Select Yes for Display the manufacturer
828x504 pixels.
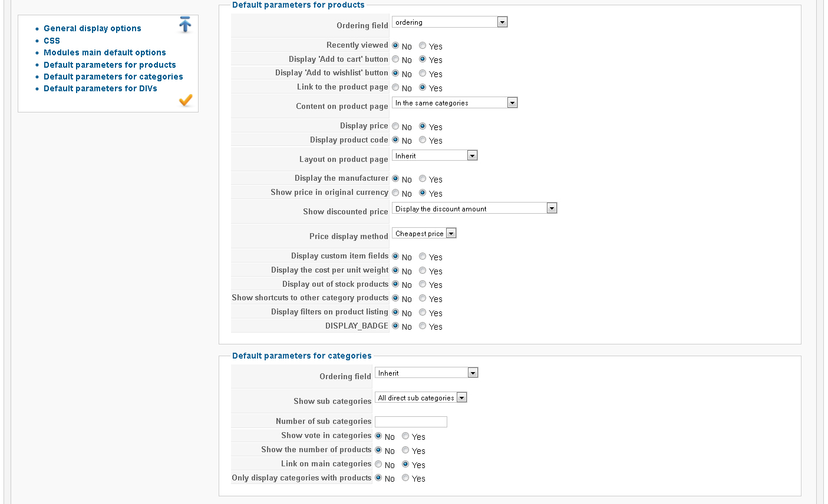[x=423, y=178]
